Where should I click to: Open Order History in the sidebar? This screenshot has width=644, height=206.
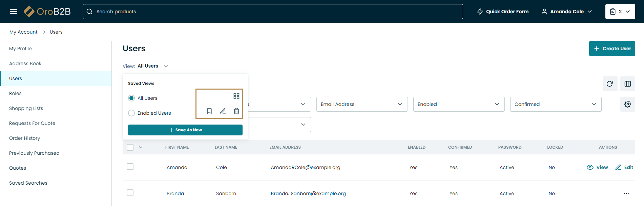point(24,138)
